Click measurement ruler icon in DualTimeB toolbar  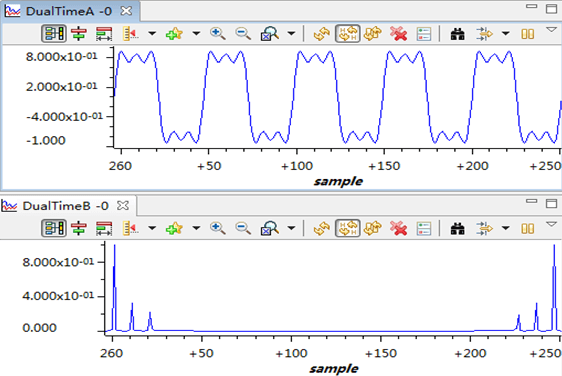point(130,228)
